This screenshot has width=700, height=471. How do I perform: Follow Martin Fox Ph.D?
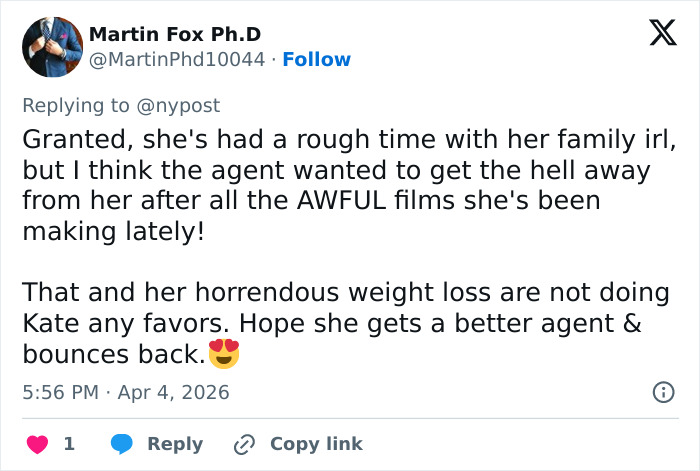point(317,60)
